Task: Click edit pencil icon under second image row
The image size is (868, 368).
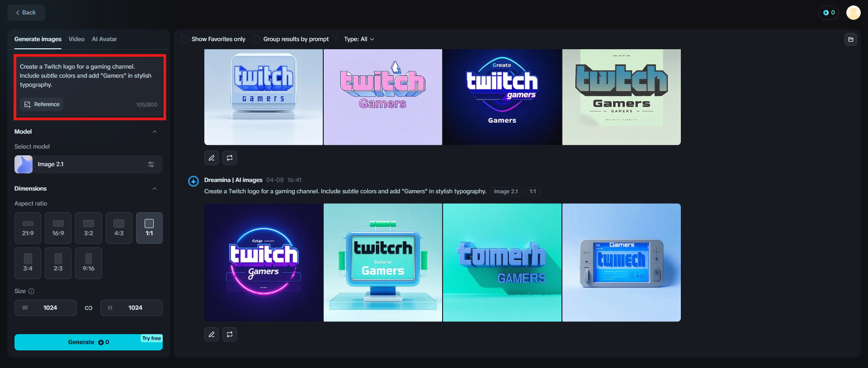Action: (x=212, y=335)
